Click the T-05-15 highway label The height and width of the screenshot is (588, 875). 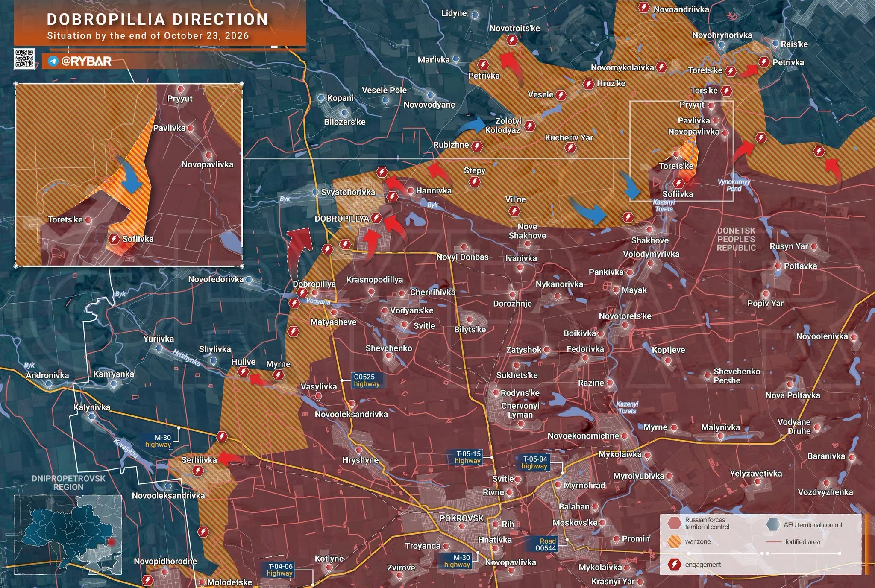pos(468,457)
